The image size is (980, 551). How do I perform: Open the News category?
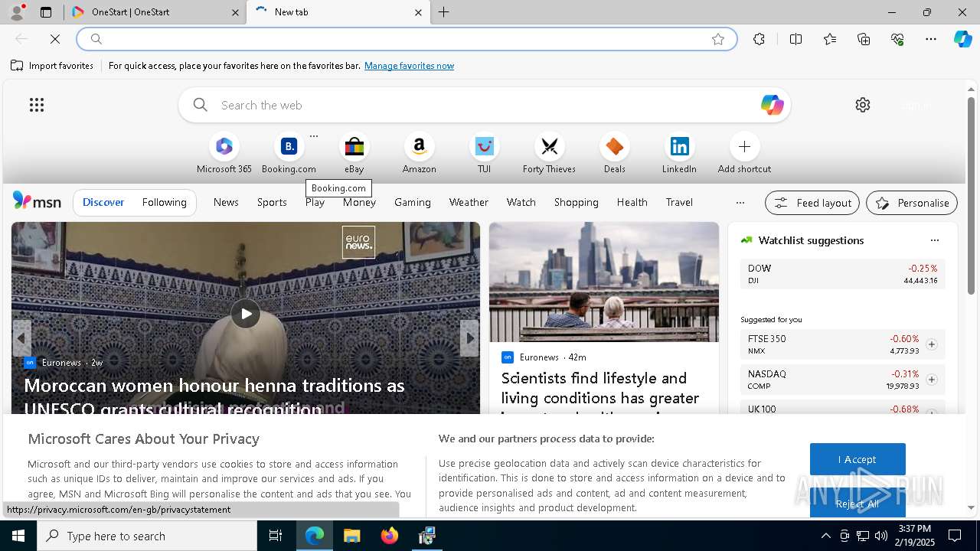[x=226, y=202]
